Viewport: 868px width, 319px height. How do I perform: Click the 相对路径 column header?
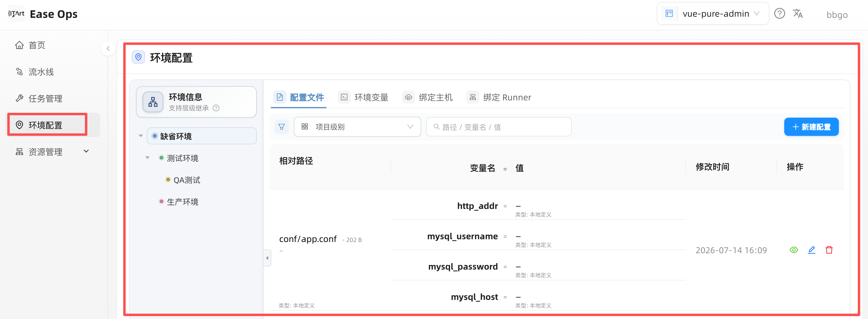pyautogui.click(x=296, y=160)
